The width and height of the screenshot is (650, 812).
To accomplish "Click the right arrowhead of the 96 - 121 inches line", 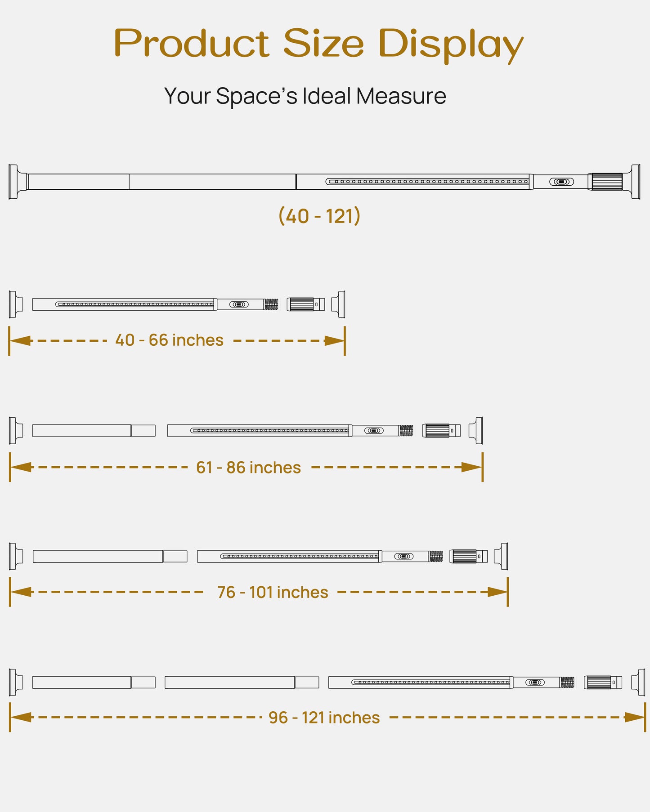I will point(635,717).
